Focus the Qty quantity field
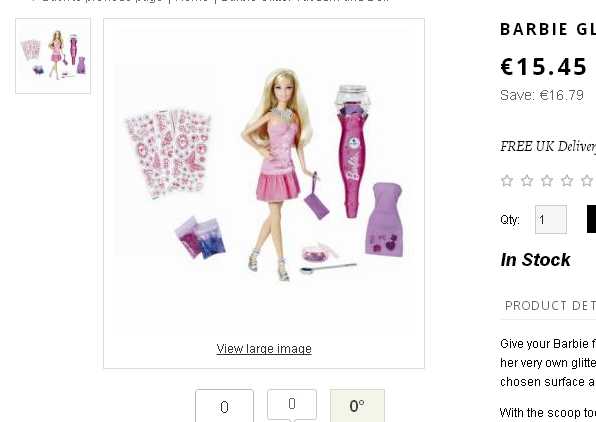This screenshot has height=422, width=596. [551, 219]
